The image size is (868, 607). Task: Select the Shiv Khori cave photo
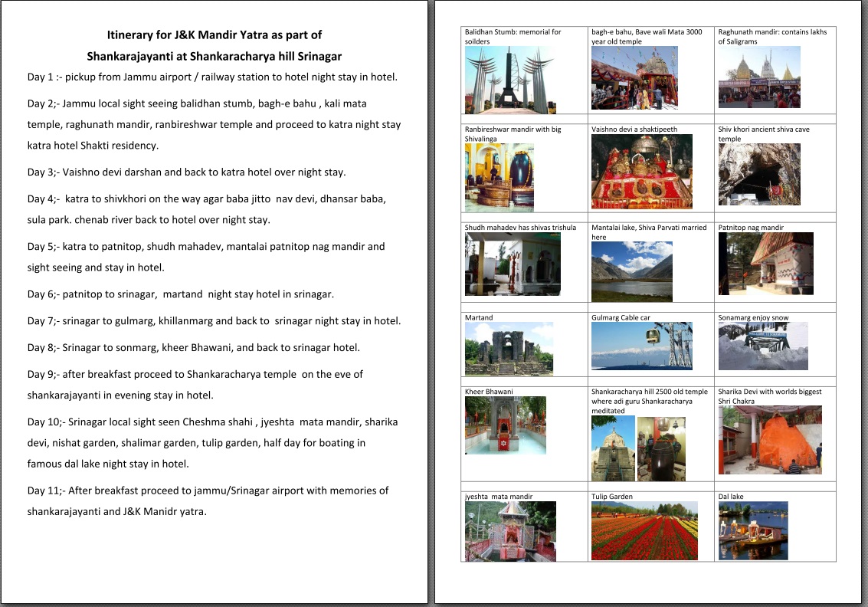click(758, 174)
